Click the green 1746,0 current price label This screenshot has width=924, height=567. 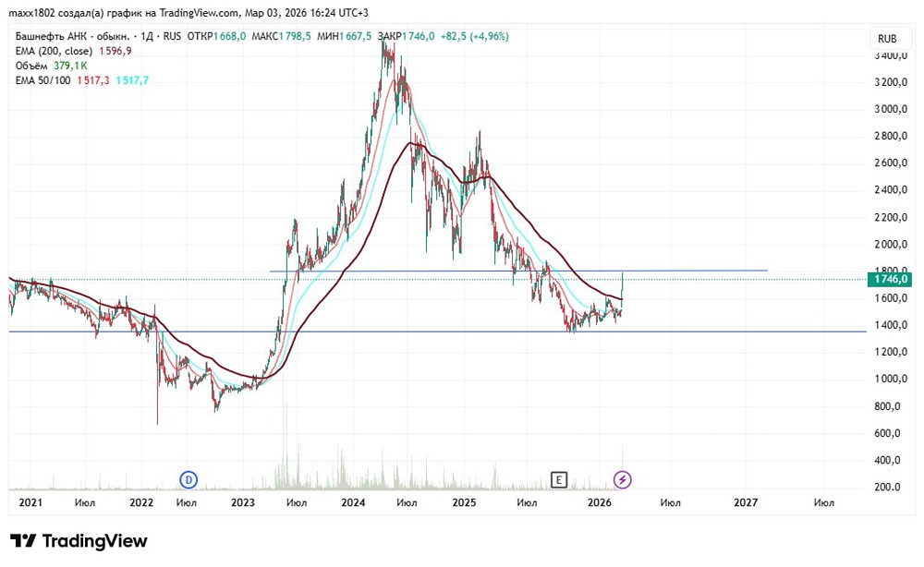coord(891,279)
